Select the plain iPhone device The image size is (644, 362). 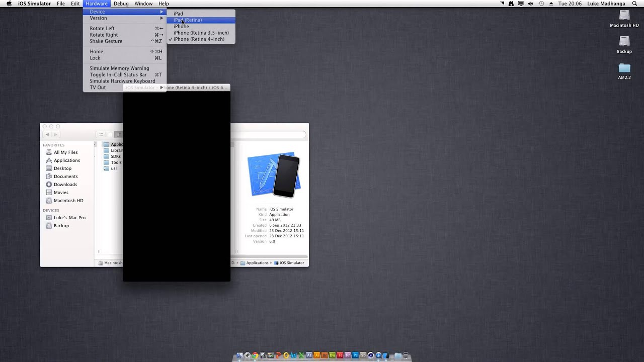tap(201, 26)
